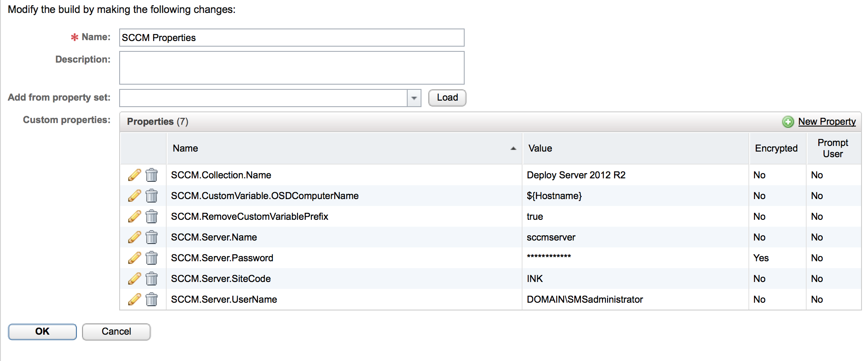This screenshot has height=361, width=868.
Task: Edit the SCCM.Collection.Name property pencil icon
Action: (134, 175)
